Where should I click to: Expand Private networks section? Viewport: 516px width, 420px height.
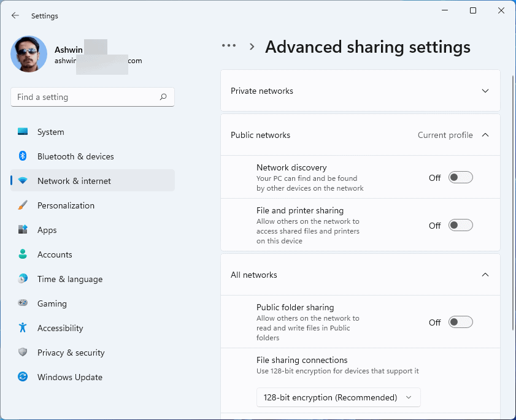click(x=360, y=91)
